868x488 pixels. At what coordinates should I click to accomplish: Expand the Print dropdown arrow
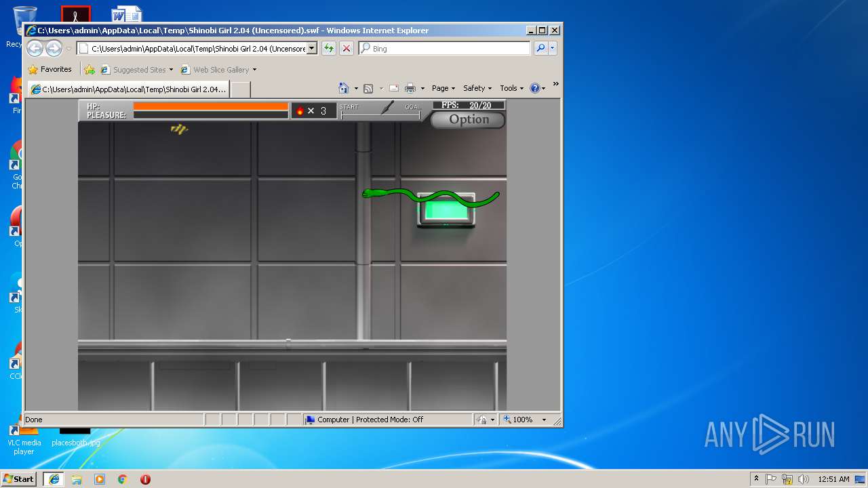point(422,88)
